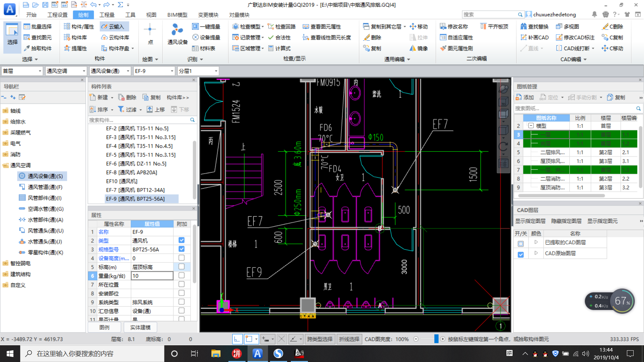Enable the 标高(m) additional checkbox

click(181, 266)
